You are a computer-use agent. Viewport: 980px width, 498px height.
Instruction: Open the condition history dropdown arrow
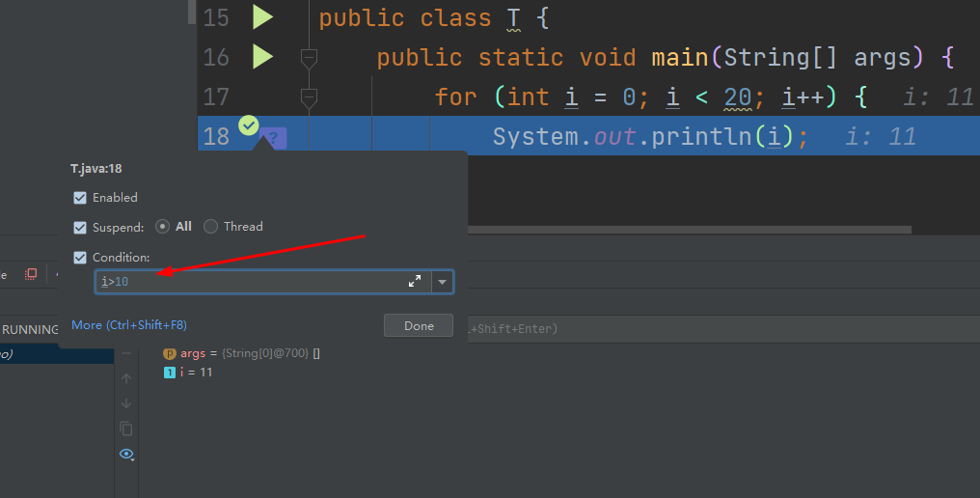pos(443,282)
